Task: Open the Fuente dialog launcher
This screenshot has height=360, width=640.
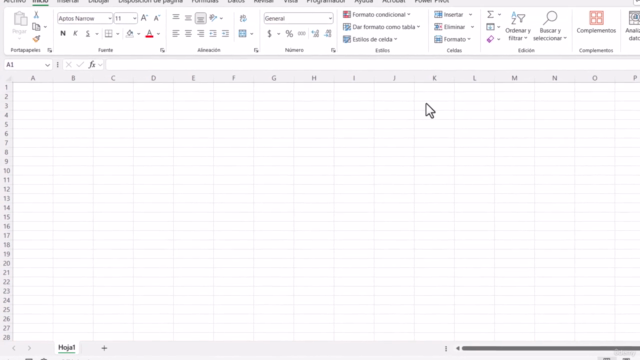Action: pos(162,50)
